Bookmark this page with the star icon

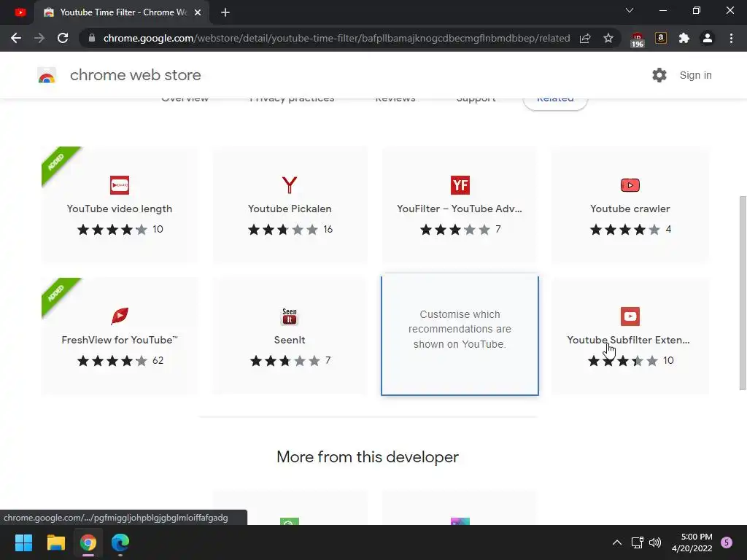click(x=608, y=38)
